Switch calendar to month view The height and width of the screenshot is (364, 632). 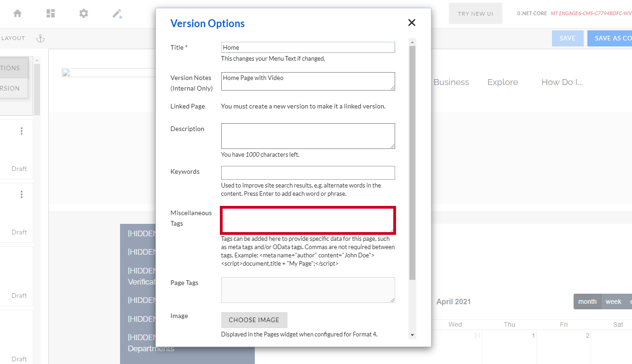[x=587, y=301]
